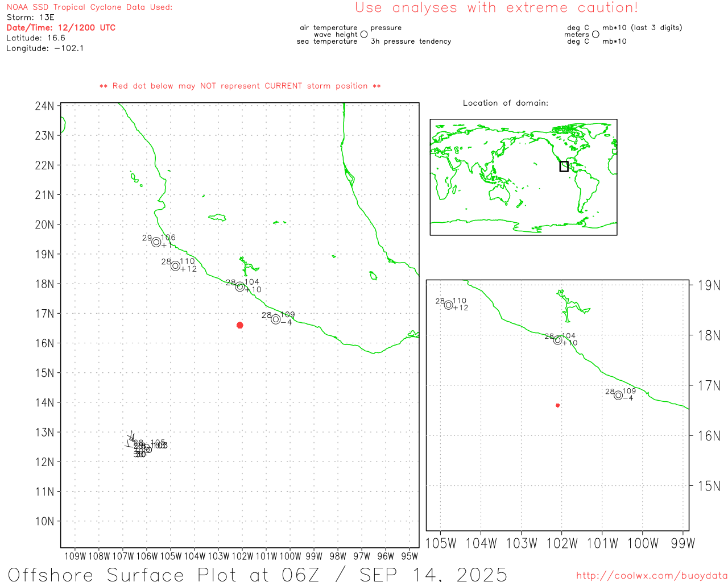The height and width of the screenshot is (582, 728).
Task: Click the red storm dot on zoomed inset map
Action: (557, 405)
